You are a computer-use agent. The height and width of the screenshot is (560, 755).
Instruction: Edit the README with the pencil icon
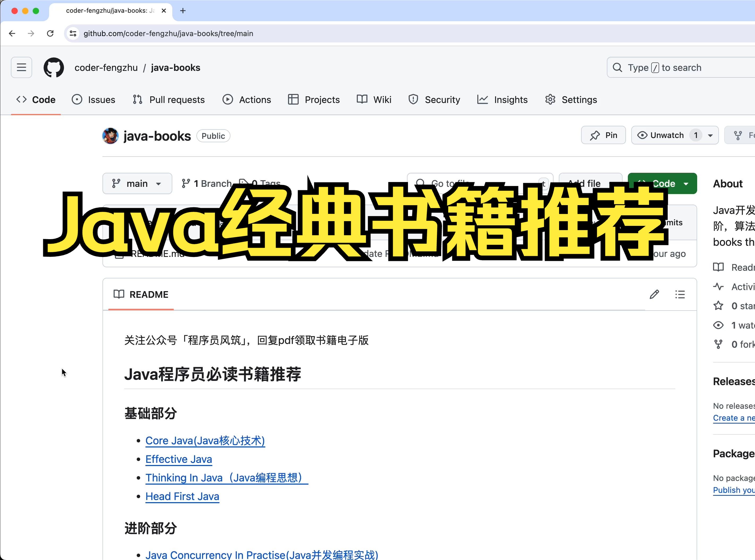coord(654,294)
